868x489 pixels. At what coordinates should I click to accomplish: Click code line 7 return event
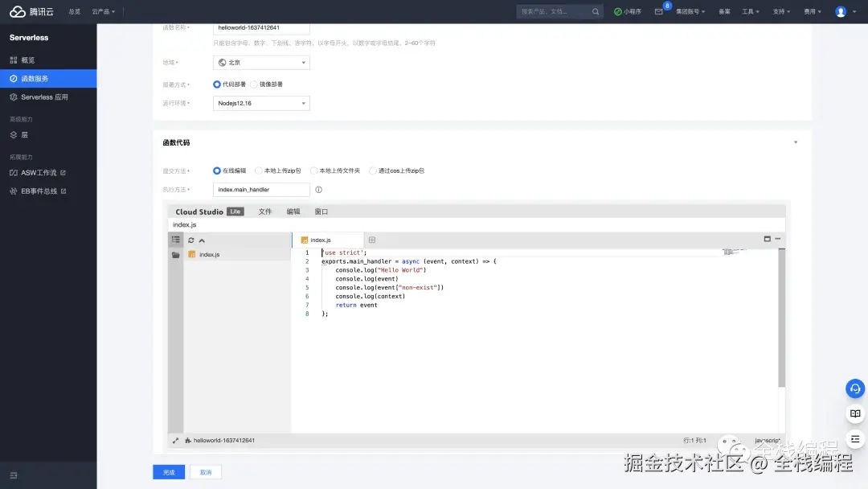356,305
